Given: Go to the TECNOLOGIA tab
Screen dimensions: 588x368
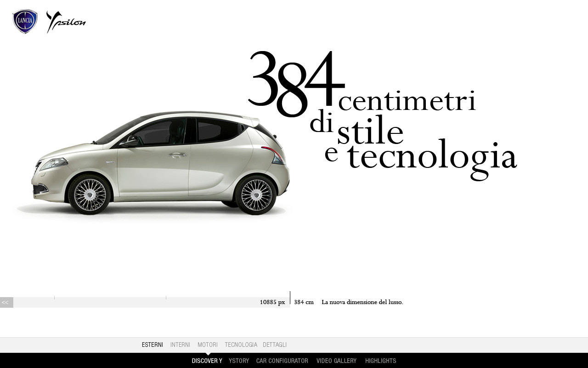Looking at the screenshot, I should point(241,345).
